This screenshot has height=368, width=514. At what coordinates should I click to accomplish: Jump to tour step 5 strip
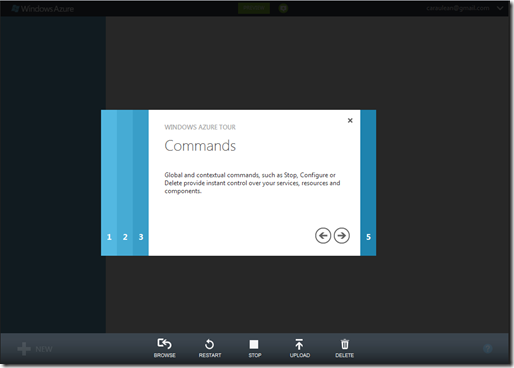pos(368,183)
